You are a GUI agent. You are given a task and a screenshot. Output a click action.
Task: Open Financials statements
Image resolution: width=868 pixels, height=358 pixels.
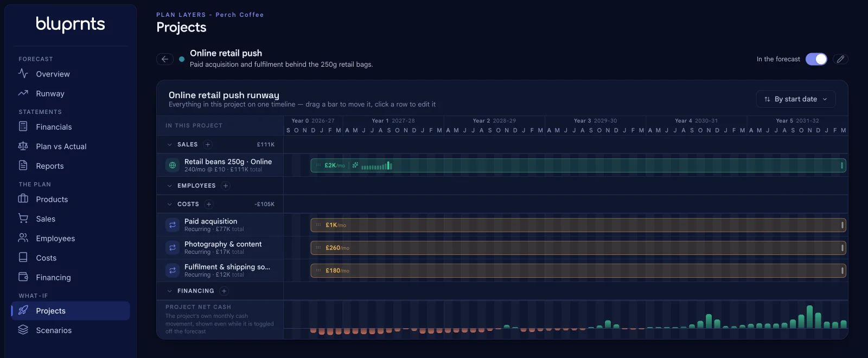pyautogui.click(x=71, y=126)
